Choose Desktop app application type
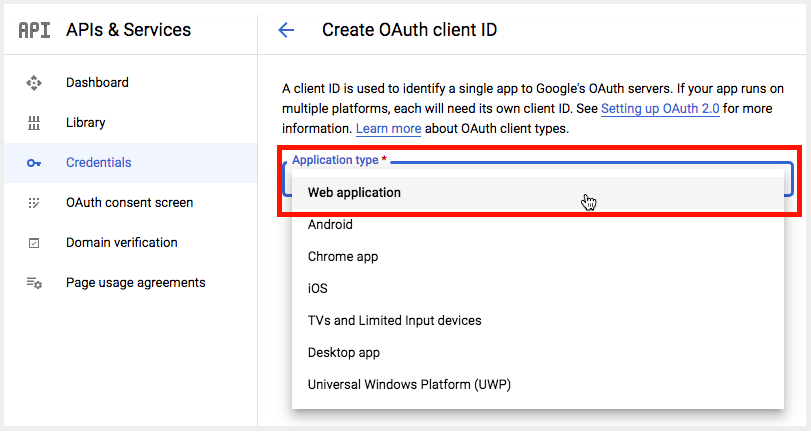The height and width of the screenshot is (432, 811). [x=538, y=353]
